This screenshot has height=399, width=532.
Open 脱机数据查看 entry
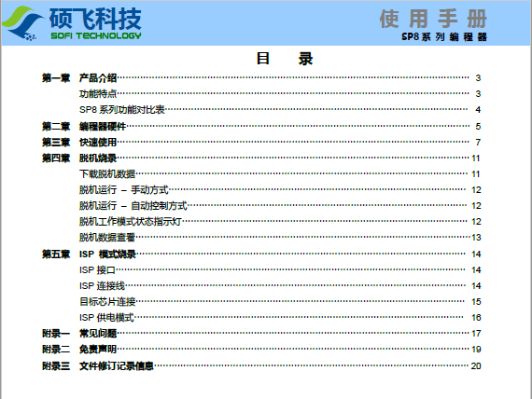tap(280, 238)
